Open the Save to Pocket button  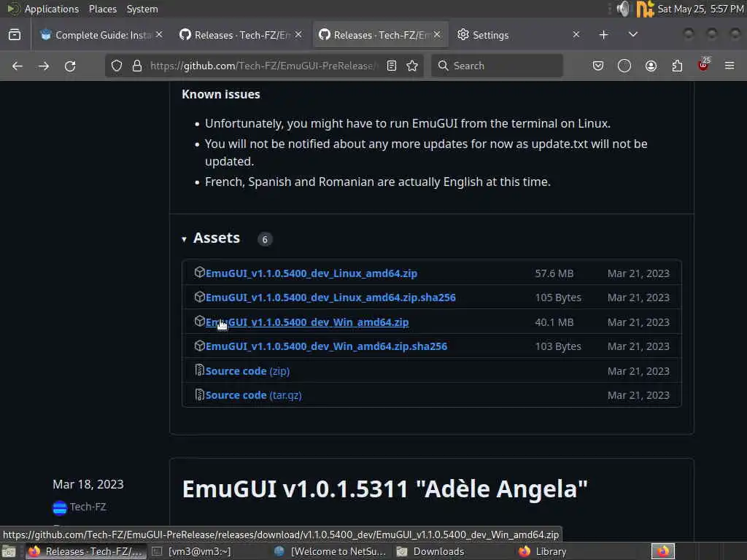[598, 66]
